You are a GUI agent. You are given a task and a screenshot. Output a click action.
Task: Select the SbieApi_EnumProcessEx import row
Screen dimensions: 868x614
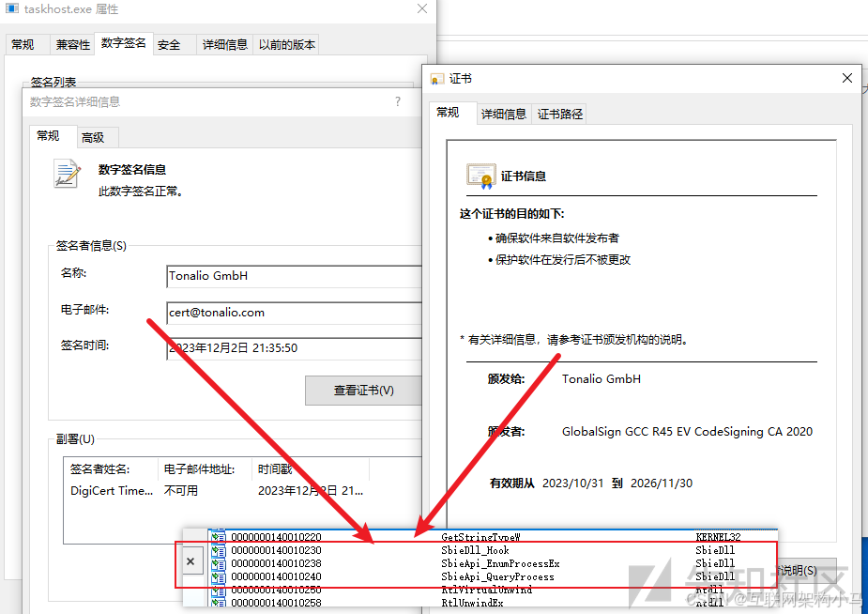[x=493, y=563]
